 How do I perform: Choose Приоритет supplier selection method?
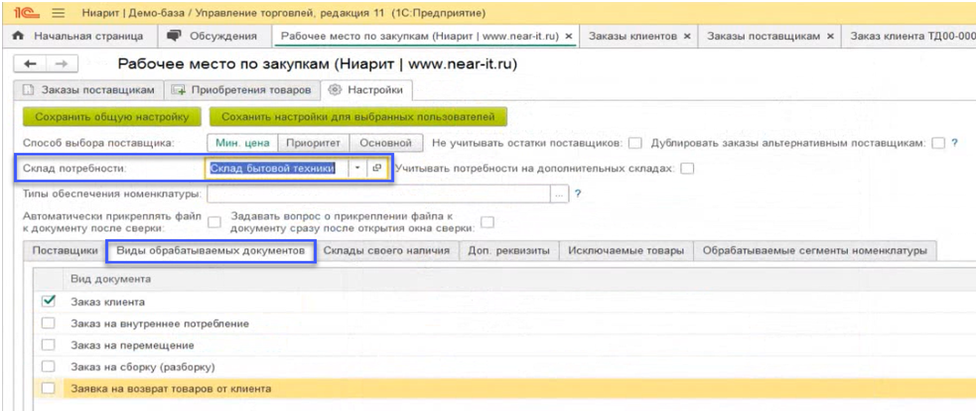[313, 143]
